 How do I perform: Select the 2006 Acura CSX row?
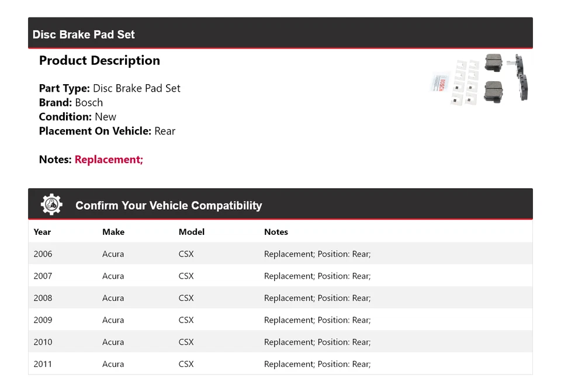pyautogui.click(x=280, y=254)
